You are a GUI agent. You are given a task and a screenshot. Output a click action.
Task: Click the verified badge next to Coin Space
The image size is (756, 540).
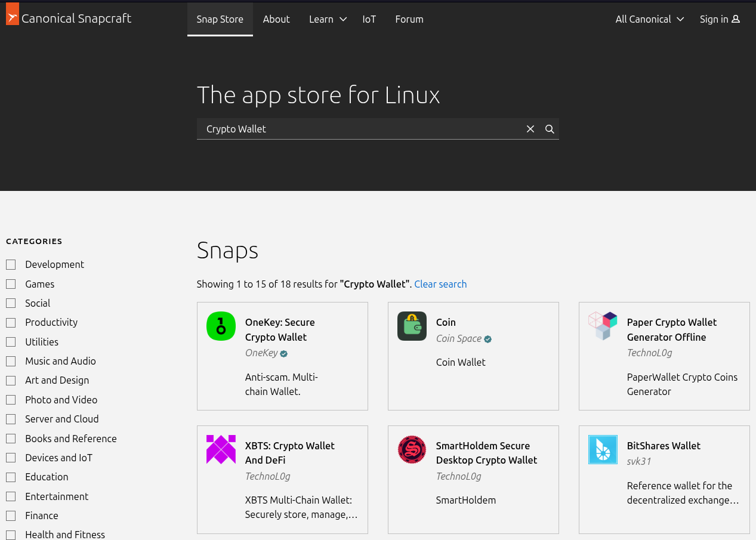click(x=487, y=338)
